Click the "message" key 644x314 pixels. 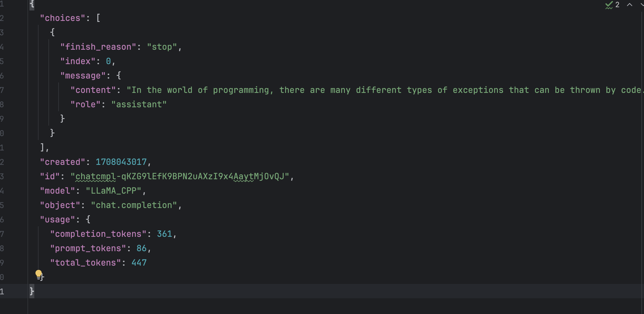coord(83,76)
